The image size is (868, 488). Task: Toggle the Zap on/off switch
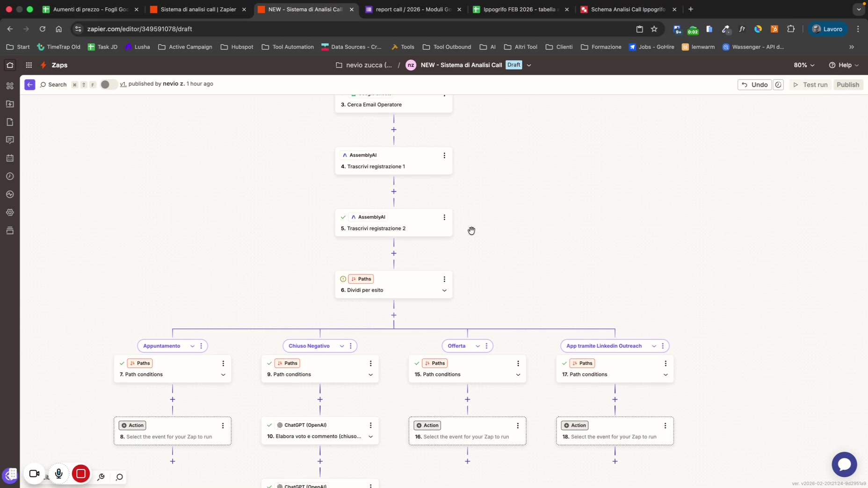[x=108, y=85]
